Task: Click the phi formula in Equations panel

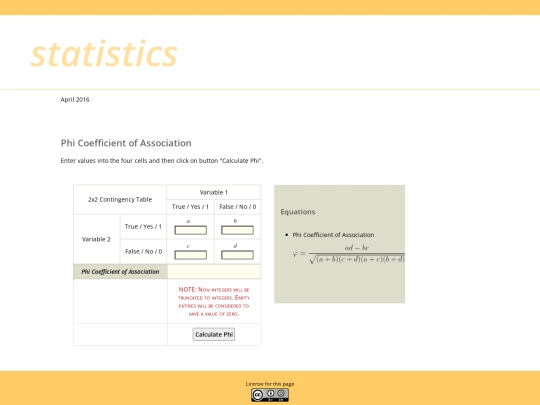Action: pos(349,254)
